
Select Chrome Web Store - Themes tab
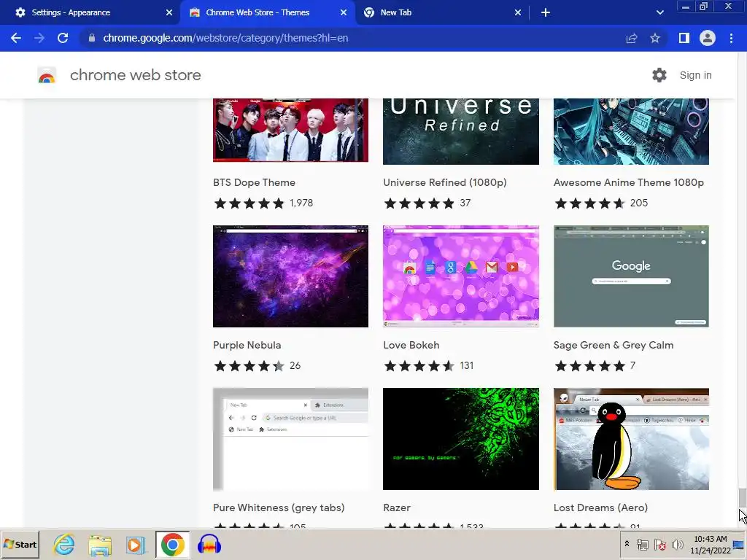267,13
